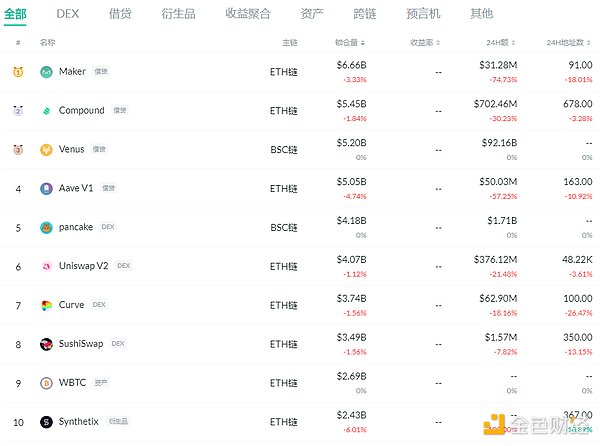The width and height of the screenshot is (600, 446).
Task: Click the WBTC token logo icon
Action: click(x=47, y=383)
